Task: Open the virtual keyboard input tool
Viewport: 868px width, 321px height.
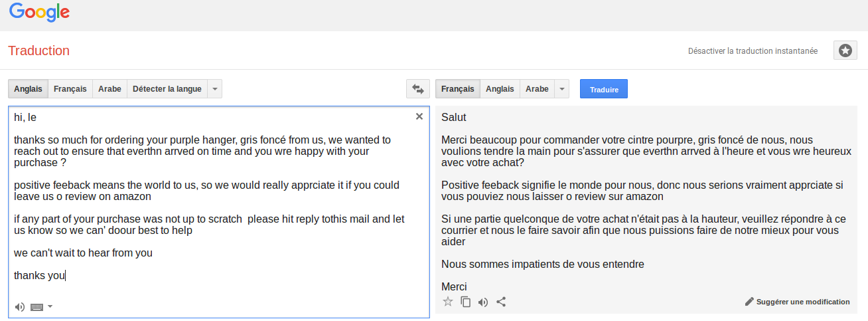Action: tap(36, 307)
